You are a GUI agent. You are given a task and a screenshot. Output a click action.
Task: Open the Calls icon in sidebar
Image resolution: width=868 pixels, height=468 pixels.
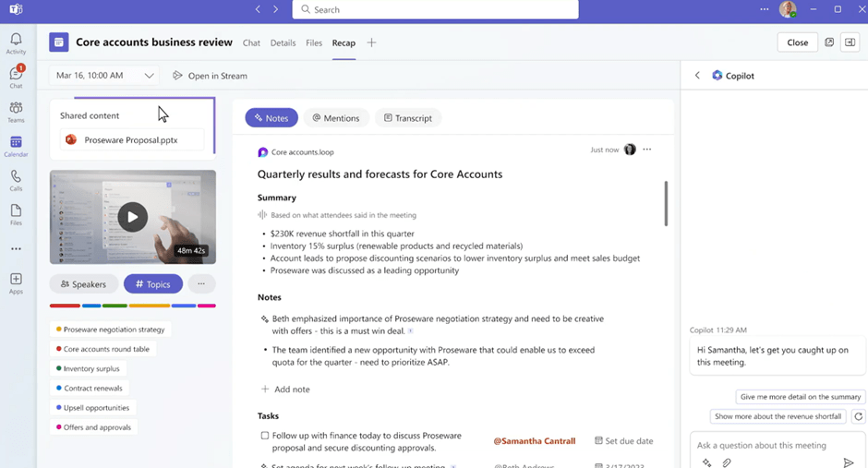(x=16, y=181)
